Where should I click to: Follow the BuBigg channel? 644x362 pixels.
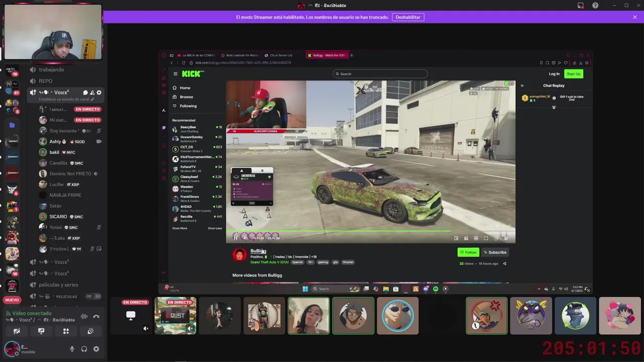point(468,252)
